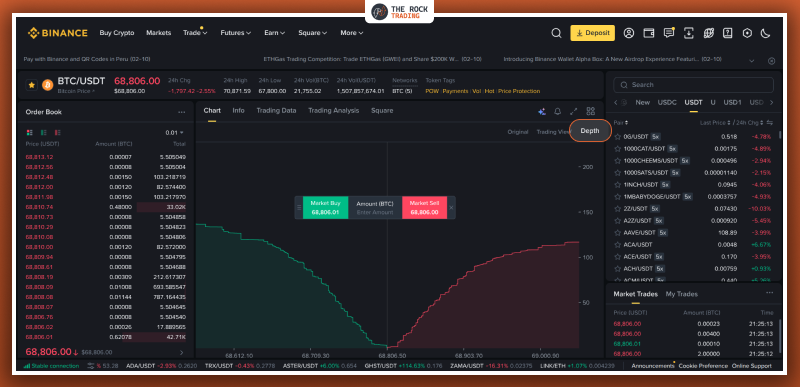Expand the order book price footer arrow

coord(182,352)
